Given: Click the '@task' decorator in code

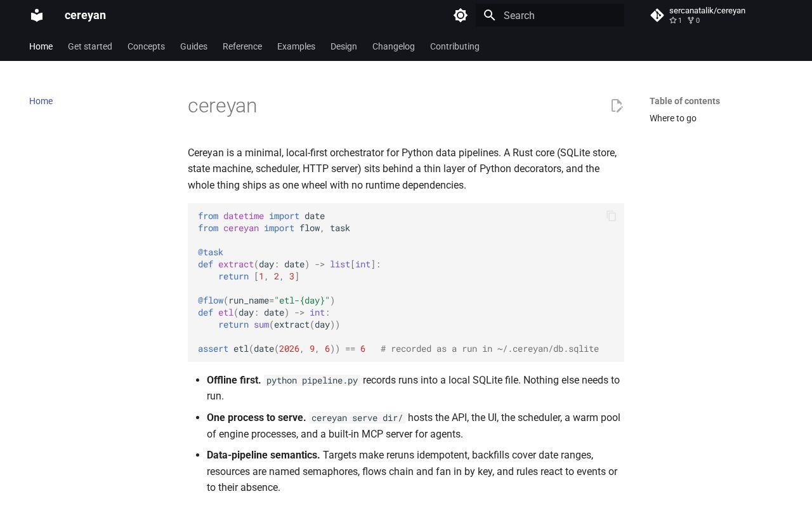Looking at the screenshot, I should tap(211, 252).
